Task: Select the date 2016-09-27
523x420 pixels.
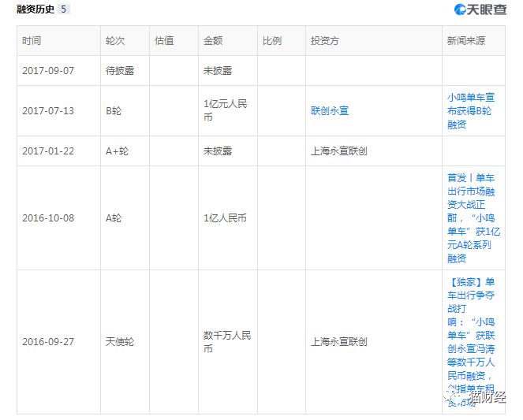Action: pyautogui.click(x=48, y=342)
